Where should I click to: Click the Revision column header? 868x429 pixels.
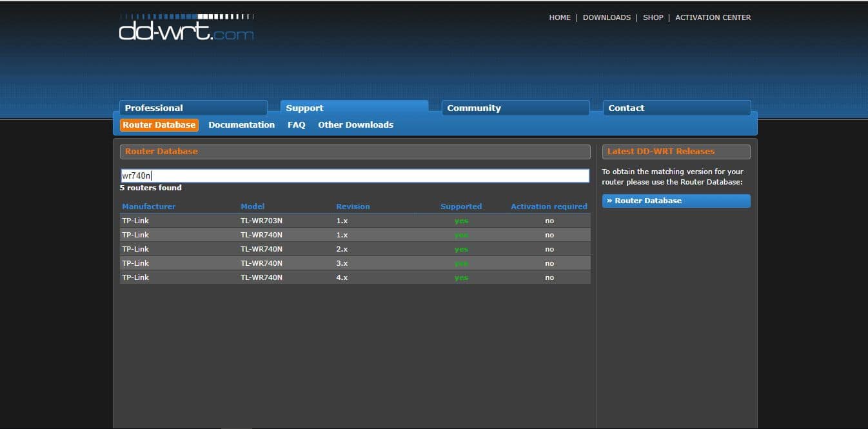pos(353,206)
